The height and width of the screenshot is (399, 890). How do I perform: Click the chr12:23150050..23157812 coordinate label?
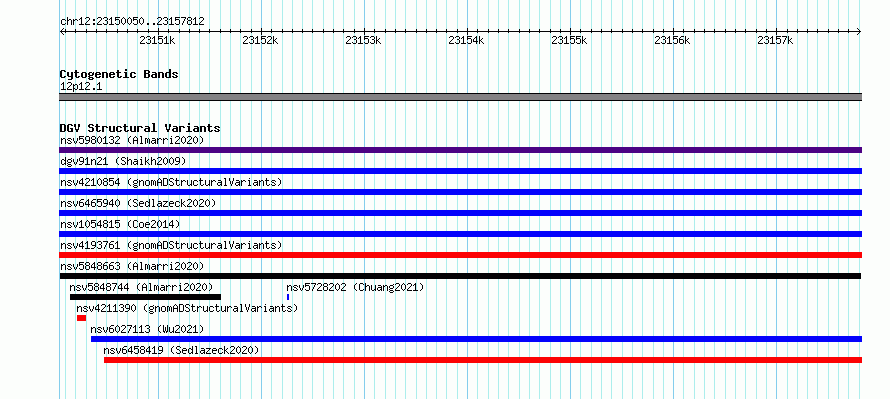(x=132, y=21)
